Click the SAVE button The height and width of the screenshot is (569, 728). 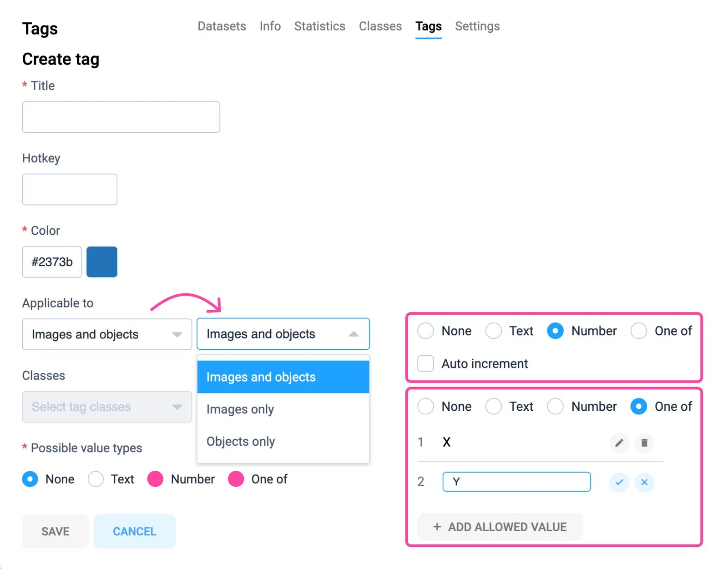click(x=55, y=531)
